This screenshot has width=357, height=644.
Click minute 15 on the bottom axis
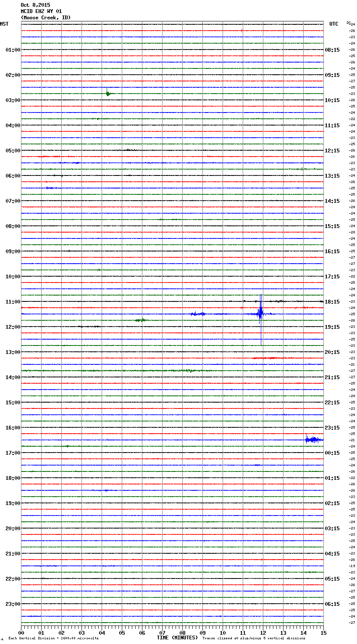[x=323, y=633]
